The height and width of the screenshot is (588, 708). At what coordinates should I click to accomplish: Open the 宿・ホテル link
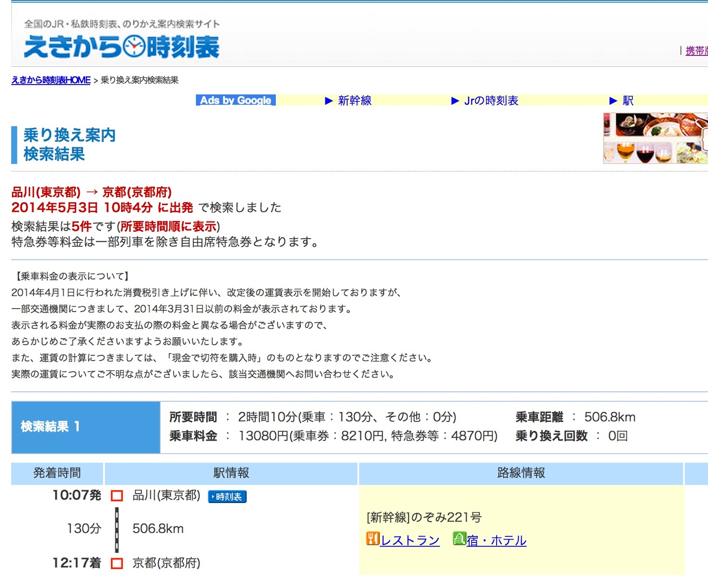point(496,540)
